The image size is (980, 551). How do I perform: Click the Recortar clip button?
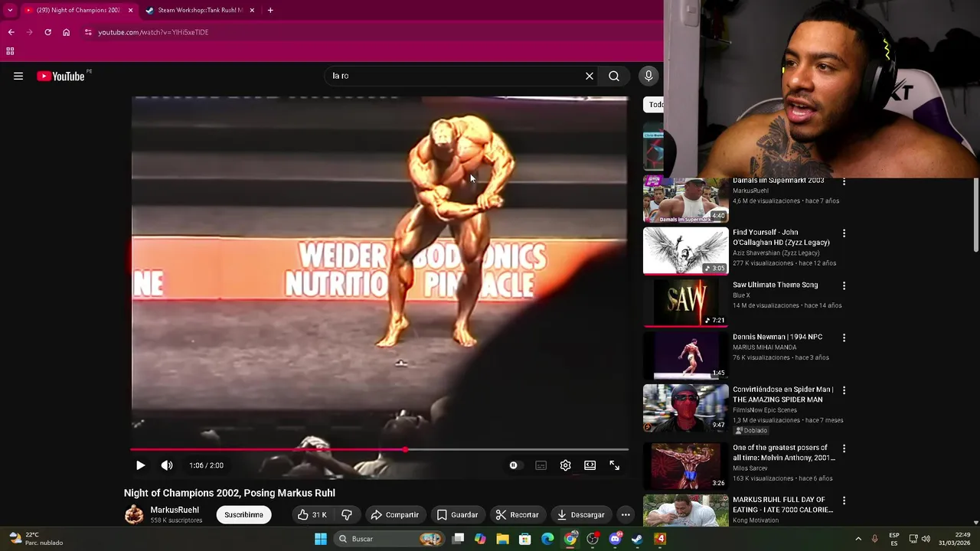tap(517, 514)
